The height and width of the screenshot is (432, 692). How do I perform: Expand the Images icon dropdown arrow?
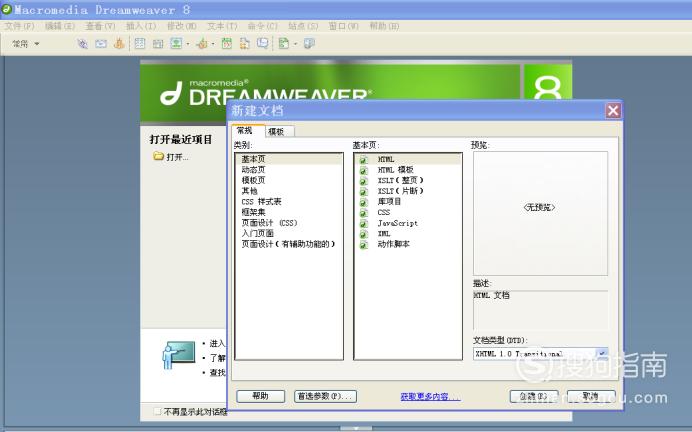(188, 44)
